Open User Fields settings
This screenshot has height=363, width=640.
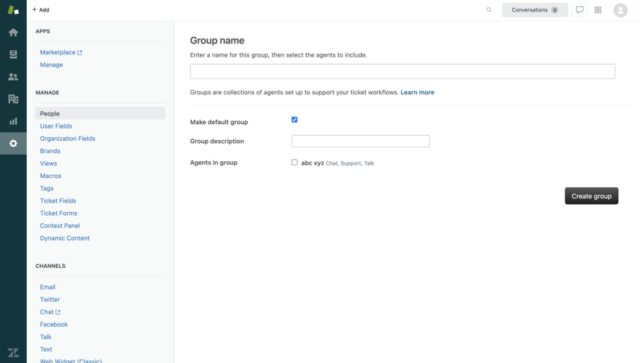[x=56, y=126]
